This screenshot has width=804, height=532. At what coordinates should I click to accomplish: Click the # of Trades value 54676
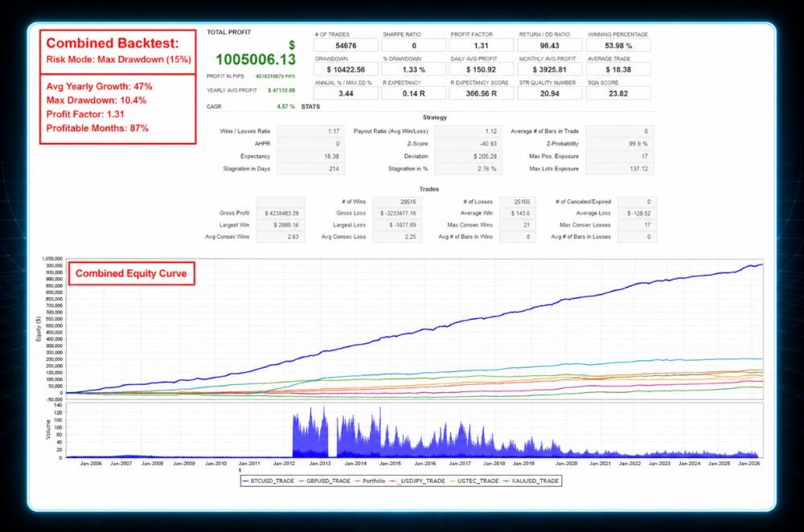click(346, 46)
